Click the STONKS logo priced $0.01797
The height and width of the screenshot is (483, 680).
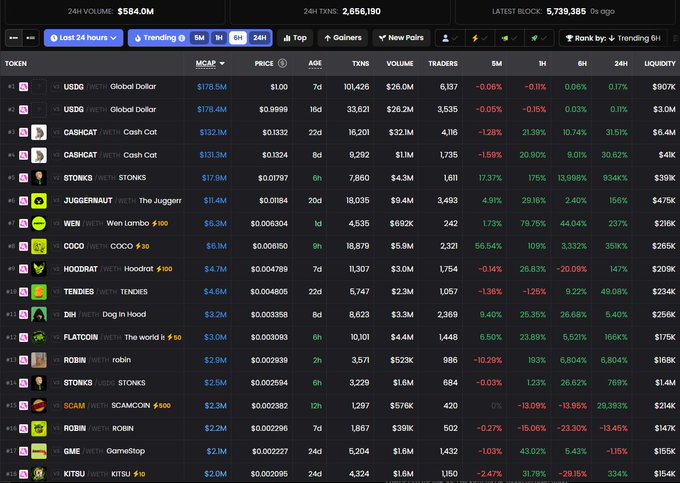(39, 178)
